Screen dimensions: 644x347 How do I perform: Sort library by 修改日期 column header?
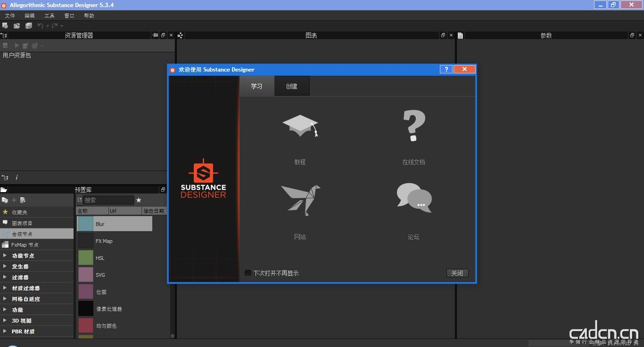(154, 211)
